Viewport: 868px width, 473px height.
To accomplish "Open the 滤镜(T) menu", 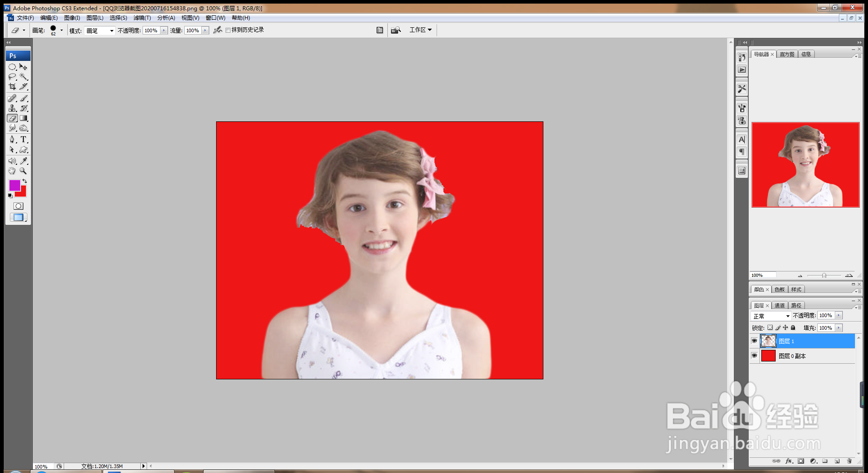I will tap(142, 18).
